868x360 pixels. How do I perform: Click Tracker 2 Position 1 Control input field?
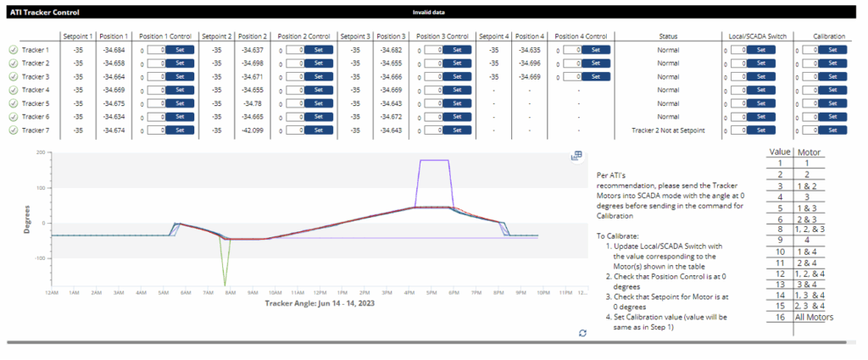tap(154, 64)
